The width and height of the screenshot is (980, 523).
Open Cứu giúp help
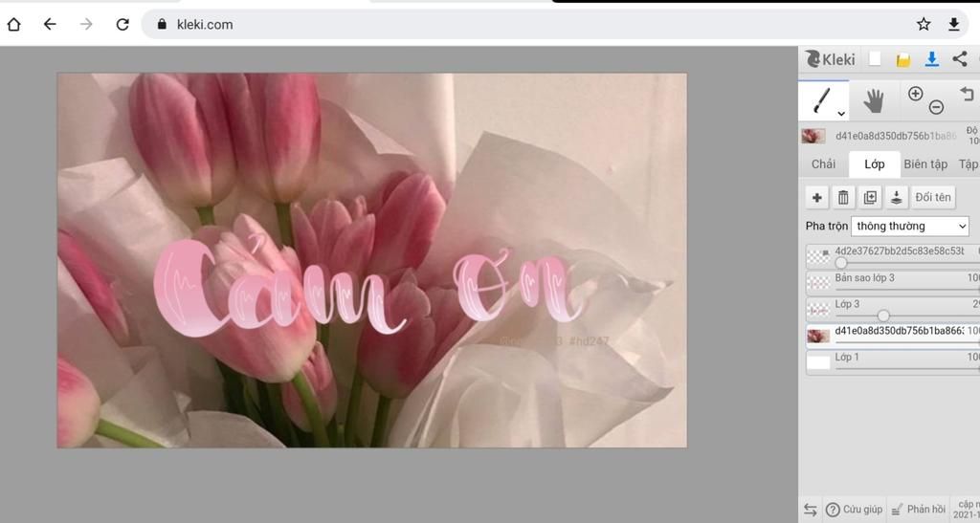pos(855,510)
